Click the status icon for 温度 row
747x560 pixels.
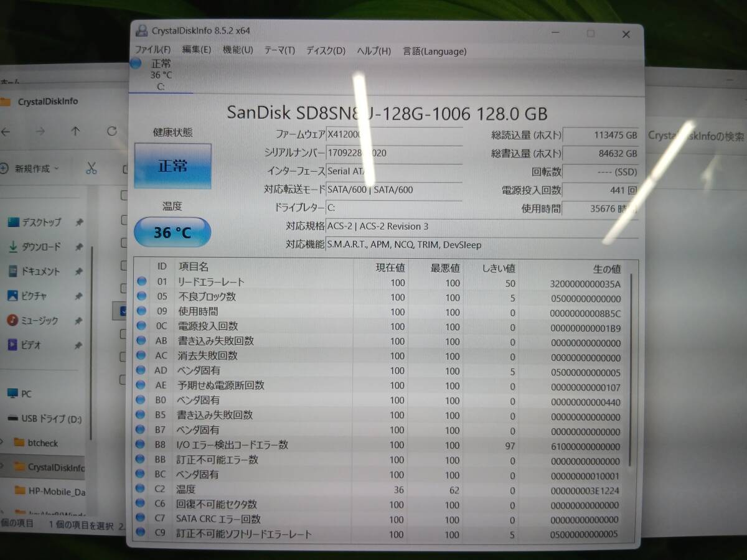(141, 490)
